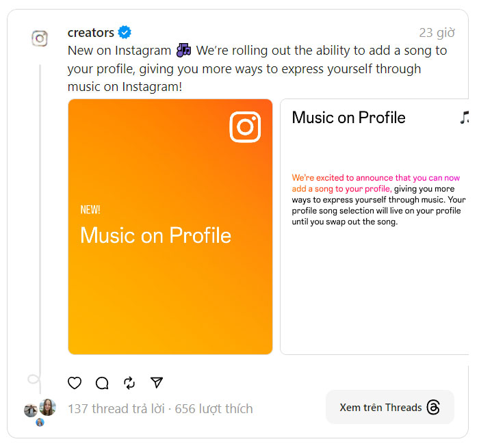
Task: Click the creators Instagram profile avatar
Action: [x=40, y=38]
